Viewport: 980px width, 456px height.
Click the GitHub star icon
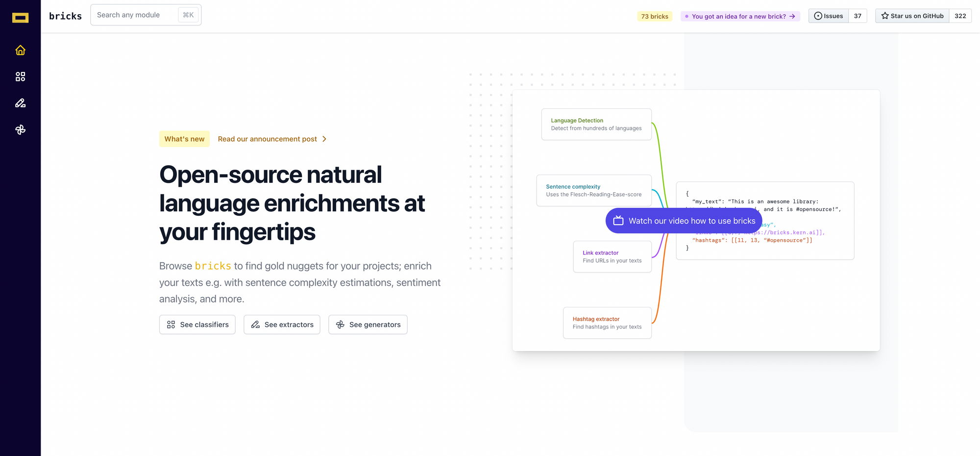coord(885,16)
